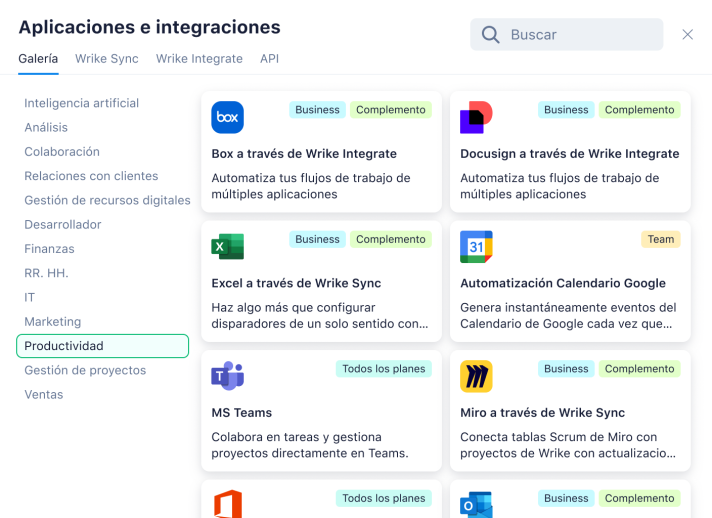Open Box a través de Wrike Integrate title

304,153
